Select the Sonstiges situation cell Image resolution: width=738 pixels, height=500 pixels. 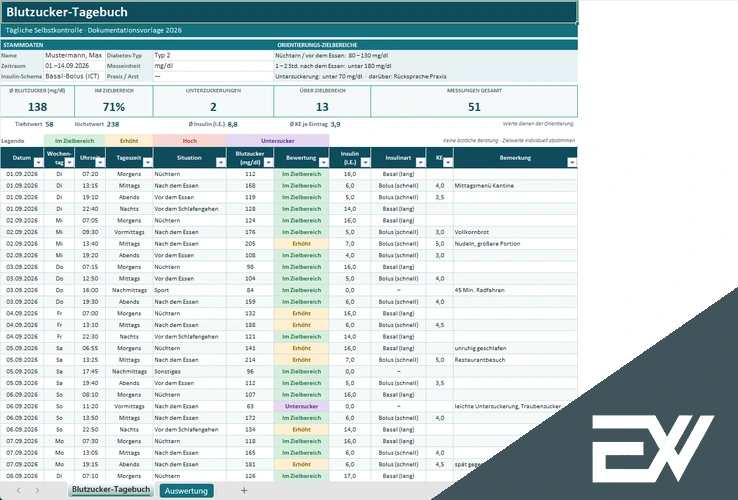[190, 371]
